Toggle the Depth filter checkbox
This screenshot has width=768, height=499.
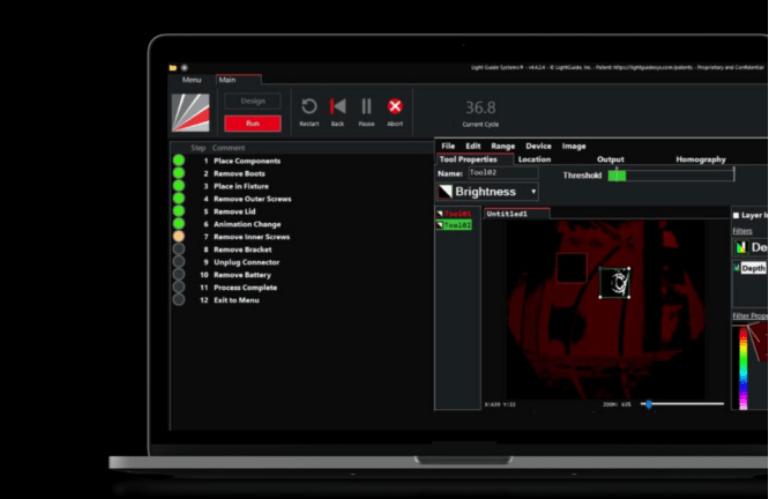738,268
